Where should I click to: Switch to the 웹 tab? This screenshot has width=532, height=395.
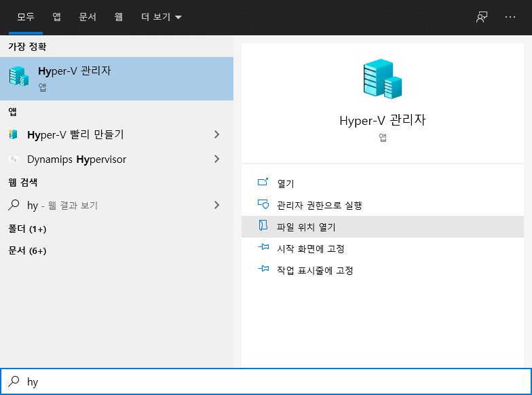coord(118,17)
